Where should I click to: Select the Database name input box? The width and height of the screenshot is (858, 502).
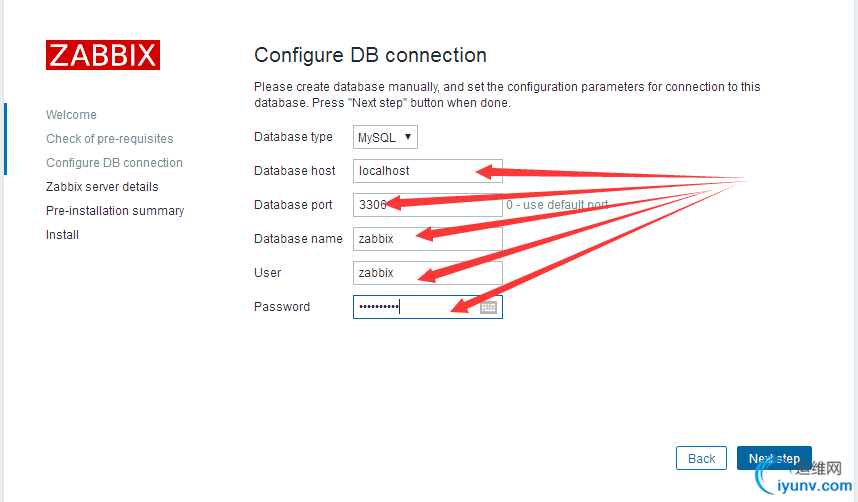(427, 239)
